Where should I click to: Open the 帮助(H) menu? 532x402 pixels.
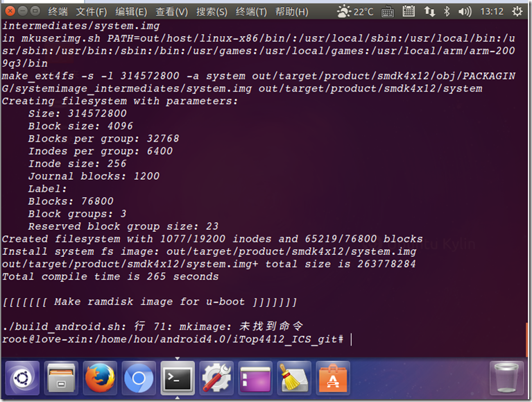(292, 12)
